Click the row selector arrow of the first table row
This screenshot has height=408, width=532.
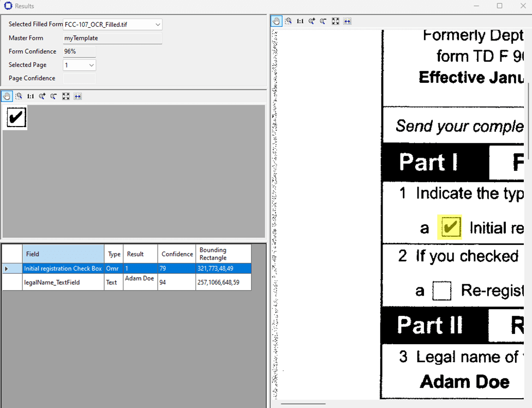tap(7, 268)
